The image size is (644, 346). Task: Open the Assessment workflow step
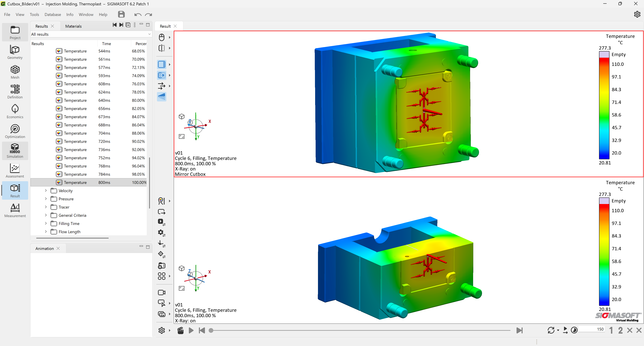(15, 171)
